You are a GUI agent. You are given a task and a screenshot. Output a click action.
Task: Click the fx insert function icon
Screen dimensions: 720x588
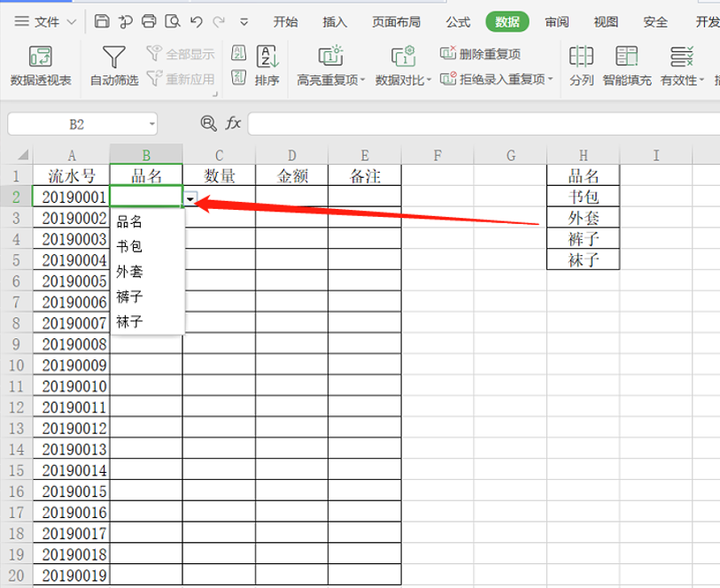point(233,123)
